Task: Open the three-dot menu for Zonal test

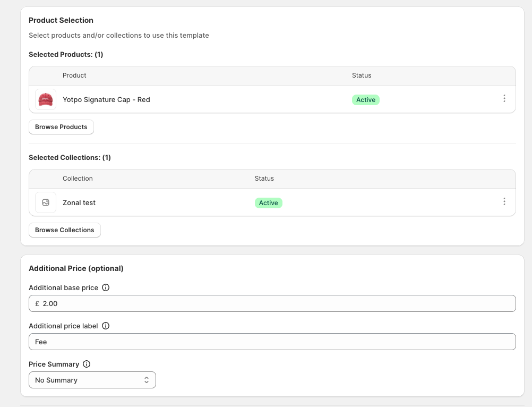Action: (x=504, y=201)
